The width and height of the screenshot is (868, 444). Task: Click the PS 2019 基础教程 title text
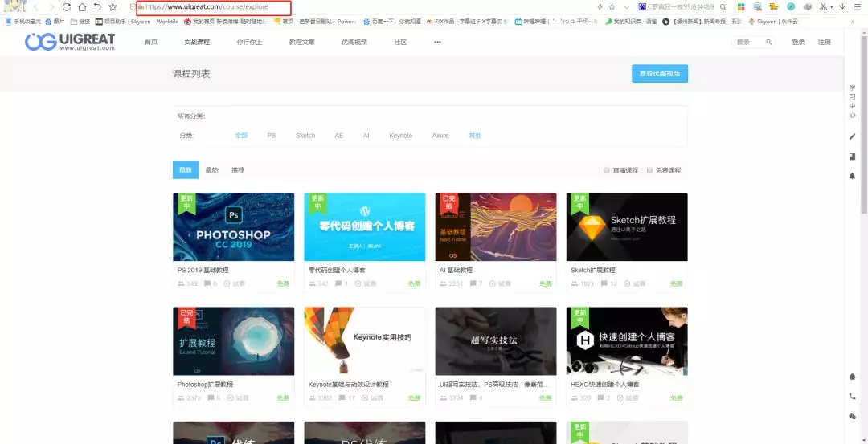pos(203,271)
